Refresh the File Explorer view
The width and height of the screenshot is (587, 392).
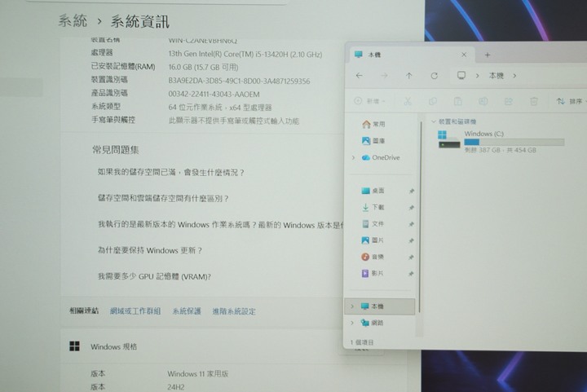pyautogui.click(x=434, y=76)
